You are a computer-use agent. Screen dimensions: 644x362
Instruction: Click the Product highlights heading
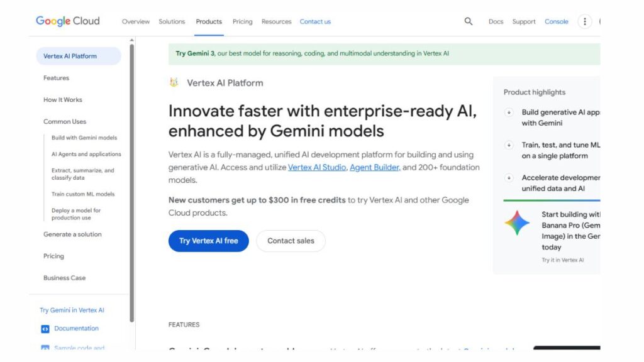point(535,92)
